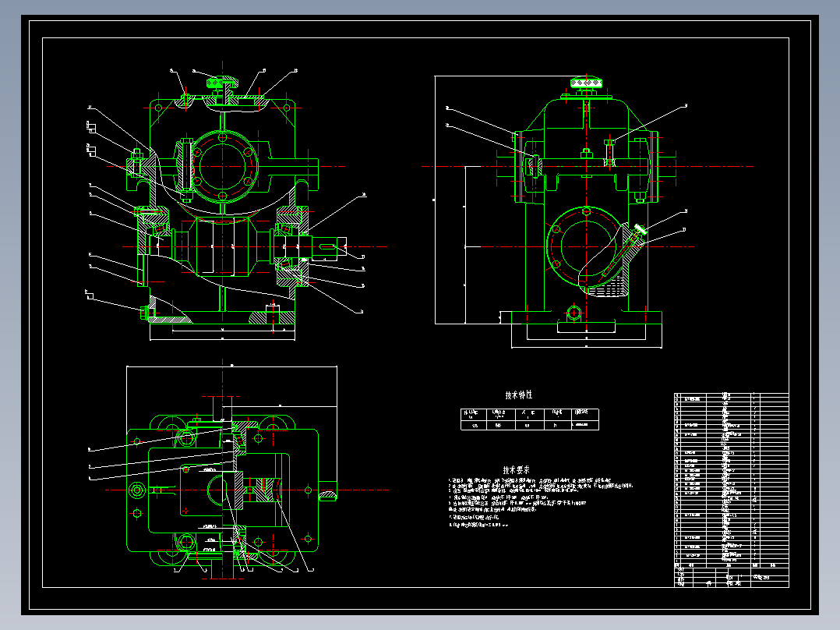Viewport: 840px width, 630px height.
Task: Select the technical characteristics table under 技术特性
Action: coord(529,419)
